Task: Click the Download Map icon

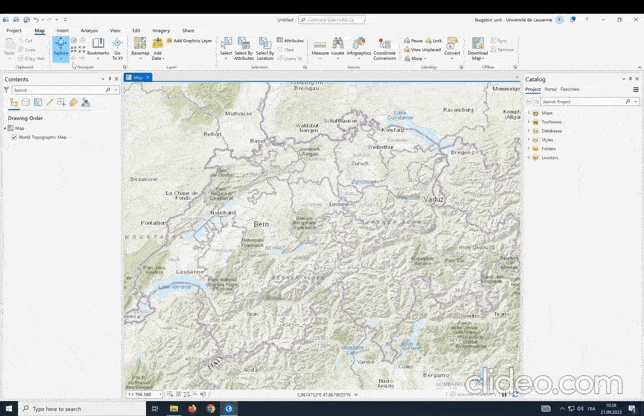Action: pyautogui.click(x=478, y=46)
